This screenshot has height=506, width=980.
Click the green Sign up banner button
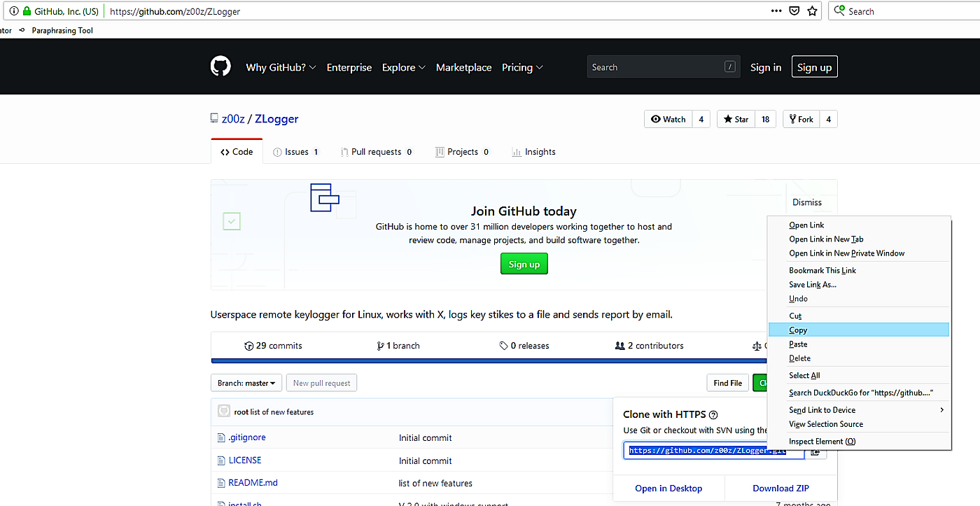click(524, 264)
